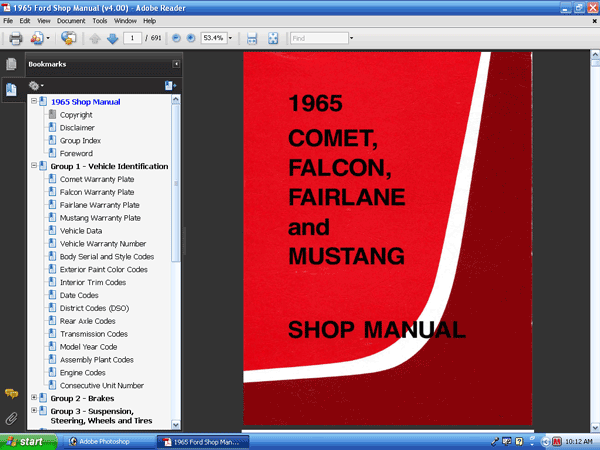Open the Foreword bookmark
Viewport: 600px width, 450px height.
(x=76, y=153)
